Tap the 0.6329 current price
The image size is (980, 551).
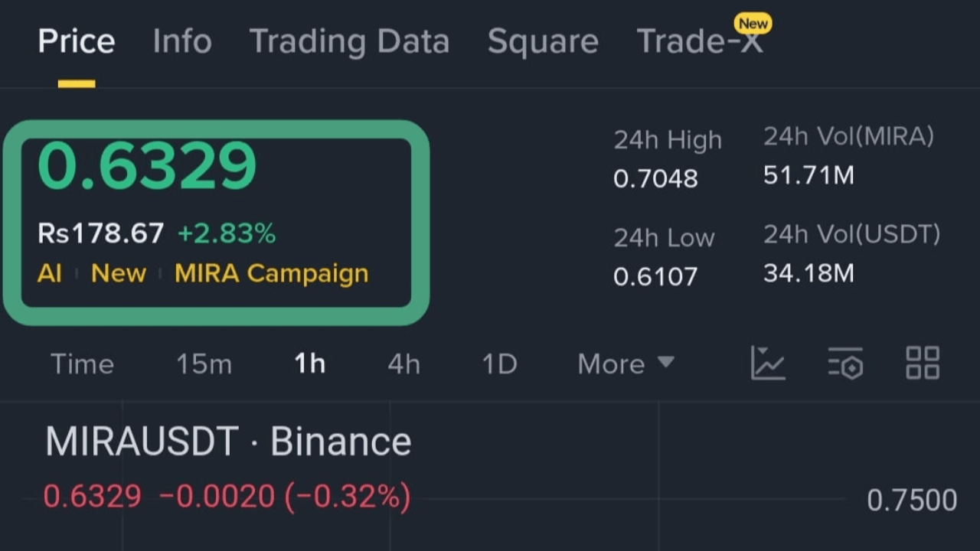(147, 166)
